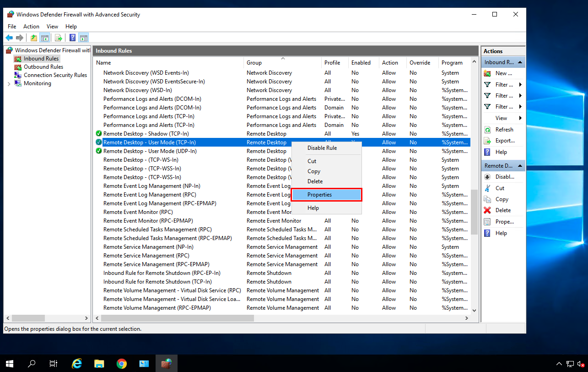This screenshot has width=588, height=372.
Task: Choose Help from the context menu
Action: [x=327, y=208]
